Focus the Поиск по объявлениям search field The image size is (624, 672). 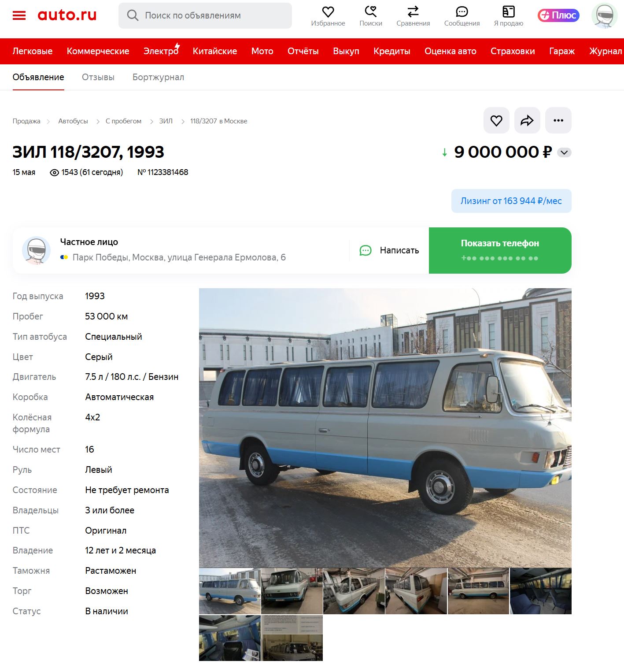tap(205, 15)
